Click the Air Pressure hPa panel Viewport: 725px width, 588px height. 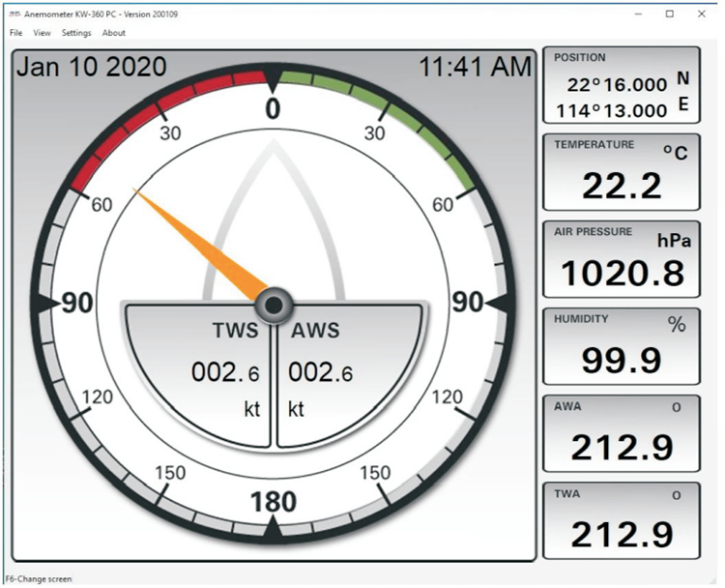[621, 259]
